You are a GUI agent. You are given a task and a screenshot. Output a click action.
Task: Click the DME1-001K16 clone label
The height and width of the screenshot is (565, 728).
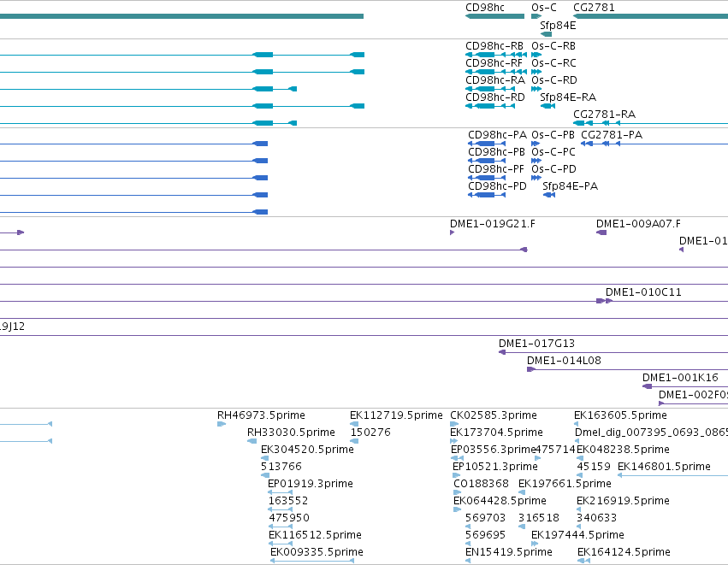point(680,378)
